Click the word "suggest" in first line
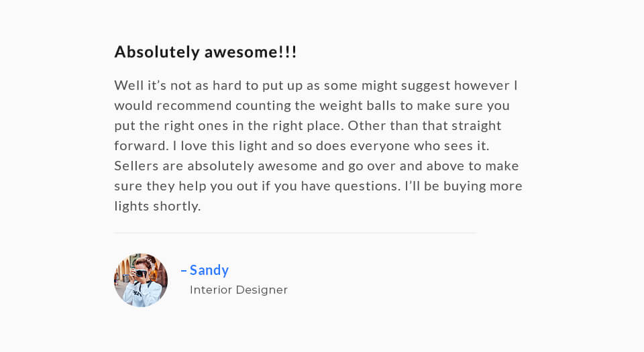This screenshot has width=644, height=352. pyautogui.click(x=425, y=86)
